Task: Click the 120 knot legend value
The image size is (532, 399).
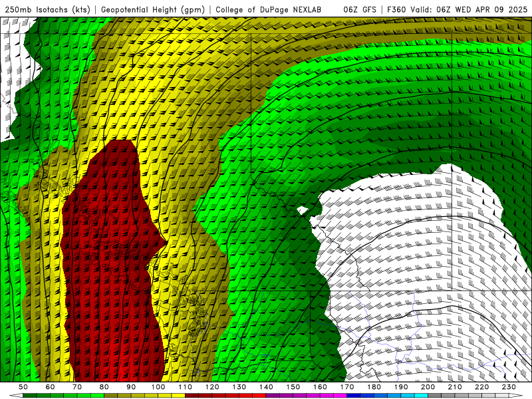Action: (x=212, y=387)
